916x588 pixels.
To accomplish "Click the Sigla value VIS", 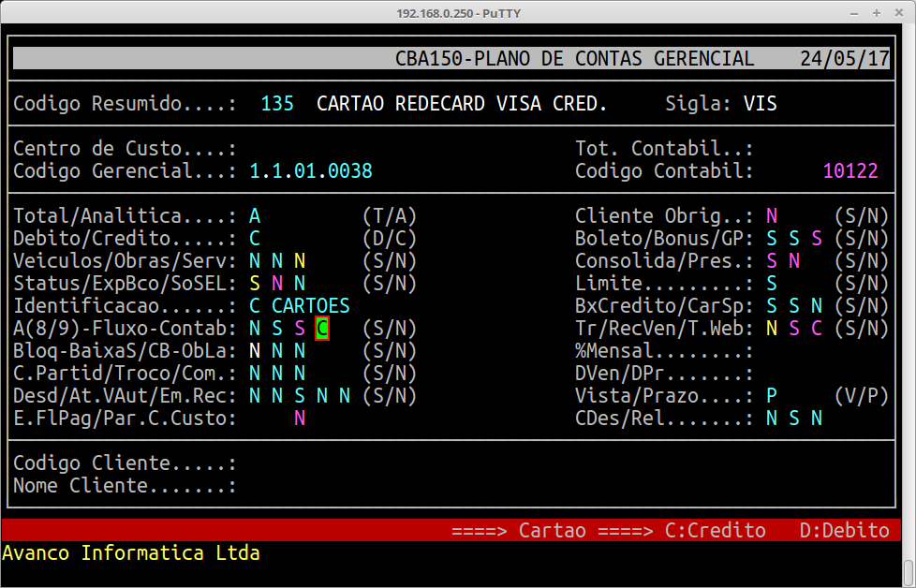I will point(760,103).
